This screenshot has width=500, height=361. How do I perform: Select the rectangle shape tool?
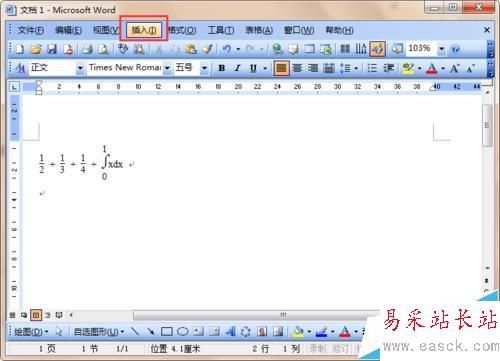point(167,331)
